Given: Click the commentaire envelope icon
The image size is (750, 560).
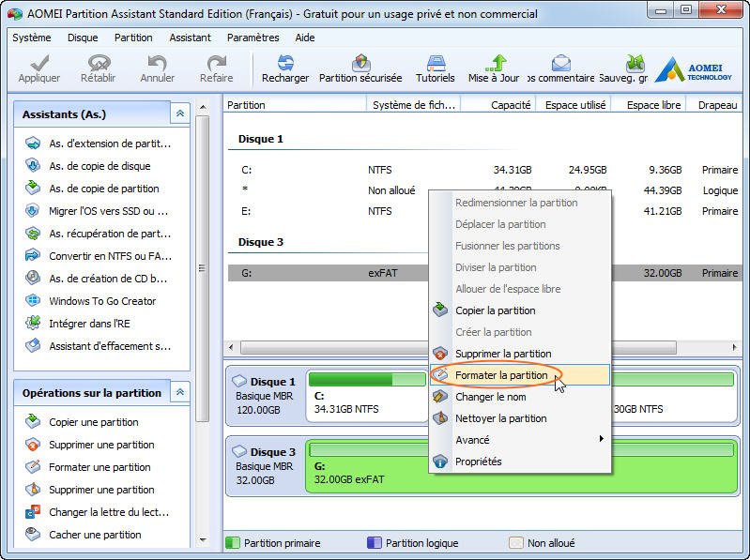Looking at the screenshot, I should [560, 68].
